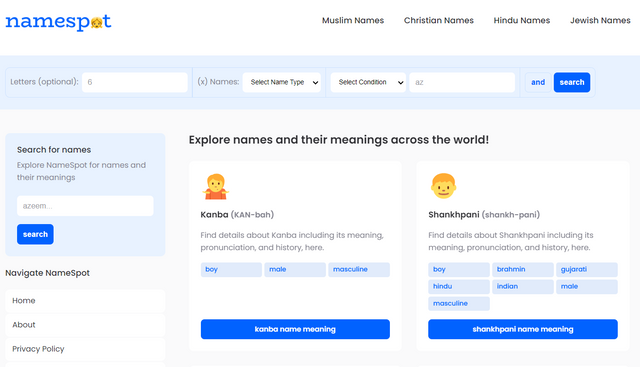Open the Hindu Names menu

click(x=522, y=20)
